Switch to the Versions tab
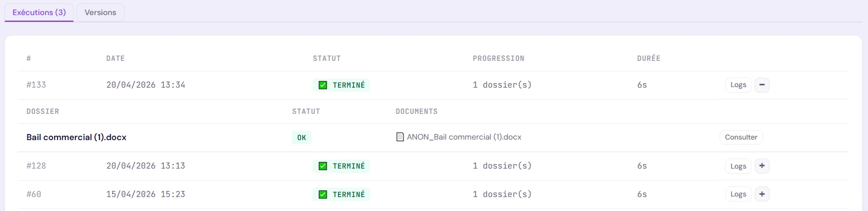868x211 pixels. (100, 12)
